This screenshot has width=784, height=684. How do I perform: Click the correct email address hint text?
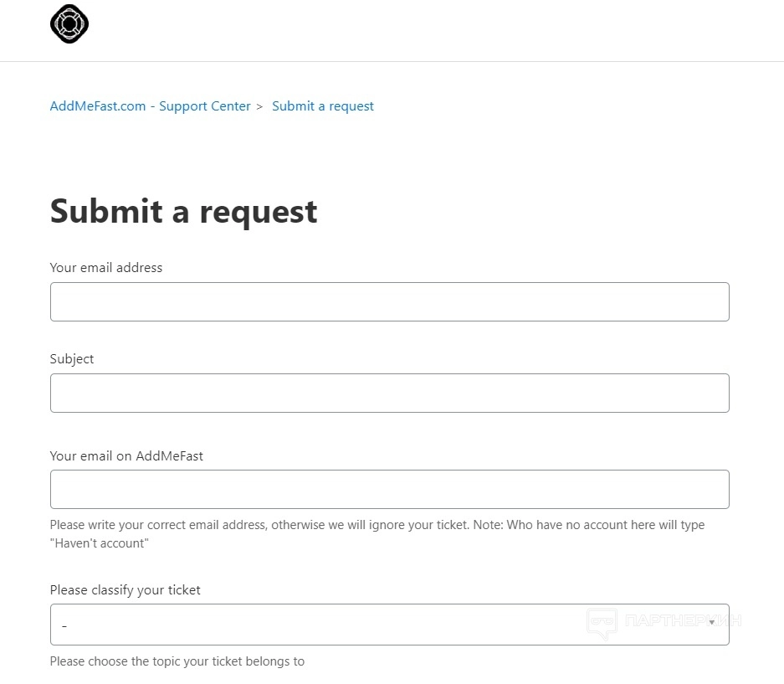377,525
